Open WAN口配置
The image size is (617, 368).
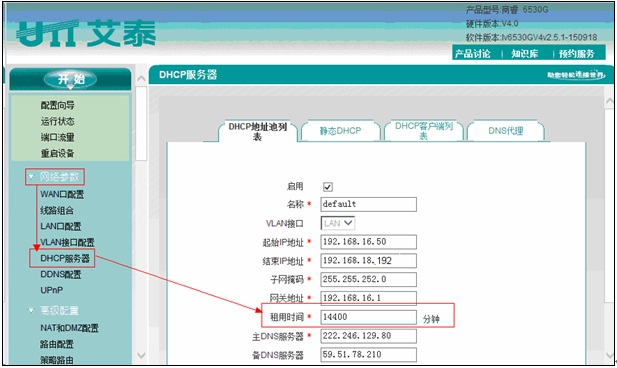tap(62, 194)
